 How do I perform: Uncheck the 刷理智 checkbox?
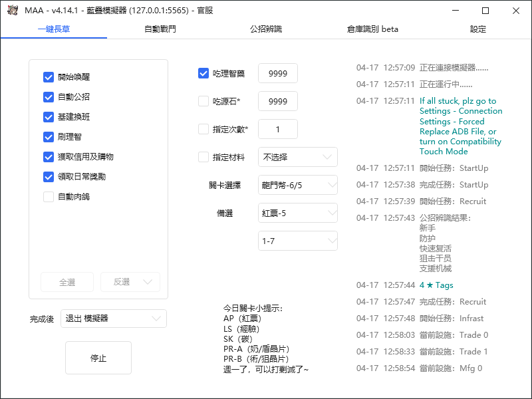[49, 137]
